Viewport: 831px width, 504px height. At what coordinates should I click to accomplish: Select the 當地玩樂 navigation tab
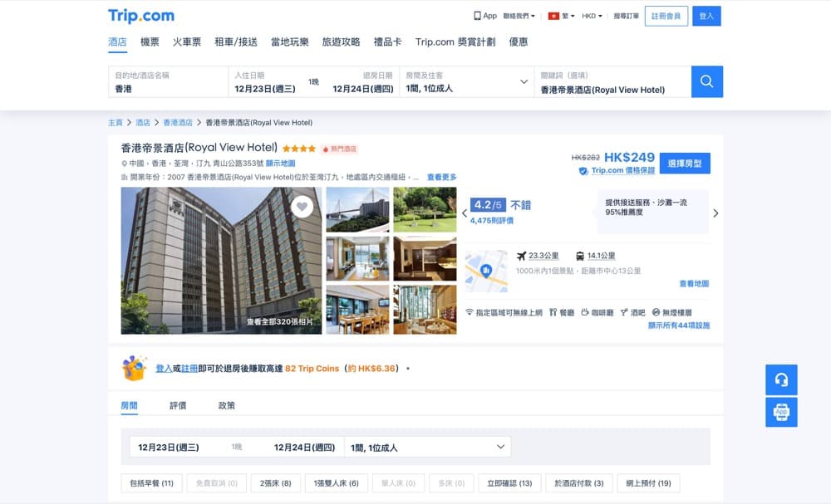290,42
